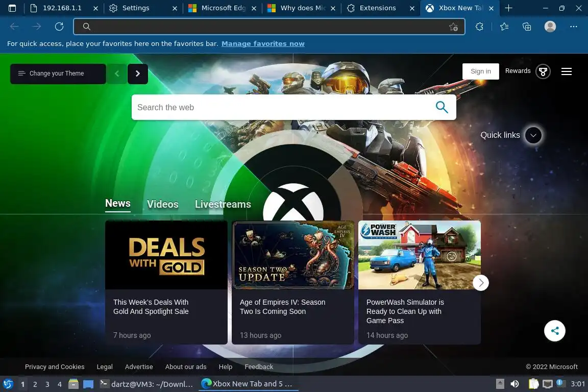The height and width of the screenshot is (392, 588).
Task: Open the About our ads link
Action: 186,367
